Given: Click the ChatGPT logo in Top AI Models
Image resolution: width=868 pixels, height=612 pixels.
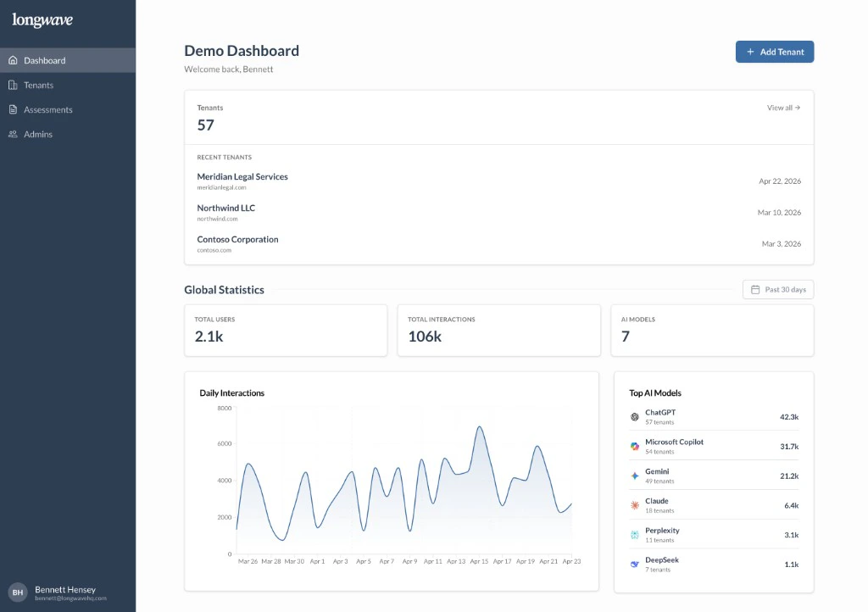Looking at the screenshot, I should click(634, 416).
